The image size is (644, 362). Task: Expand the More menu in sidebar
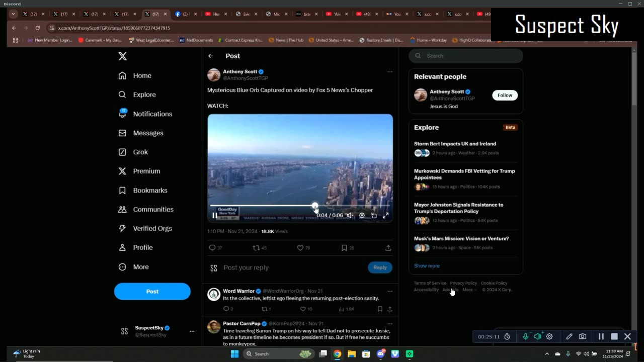pos(133,266)
